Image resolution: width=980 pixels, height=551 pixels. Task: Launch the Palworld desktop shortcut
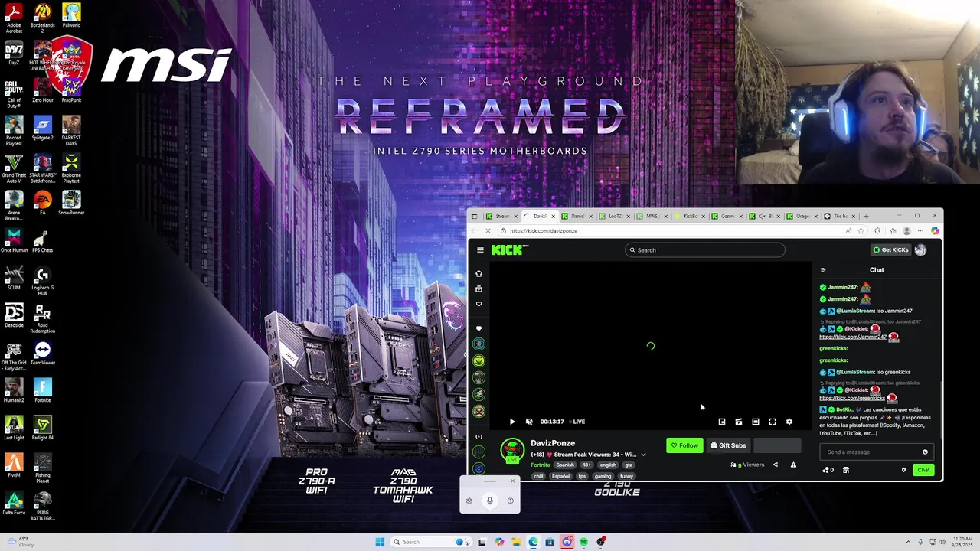(71, 15)
